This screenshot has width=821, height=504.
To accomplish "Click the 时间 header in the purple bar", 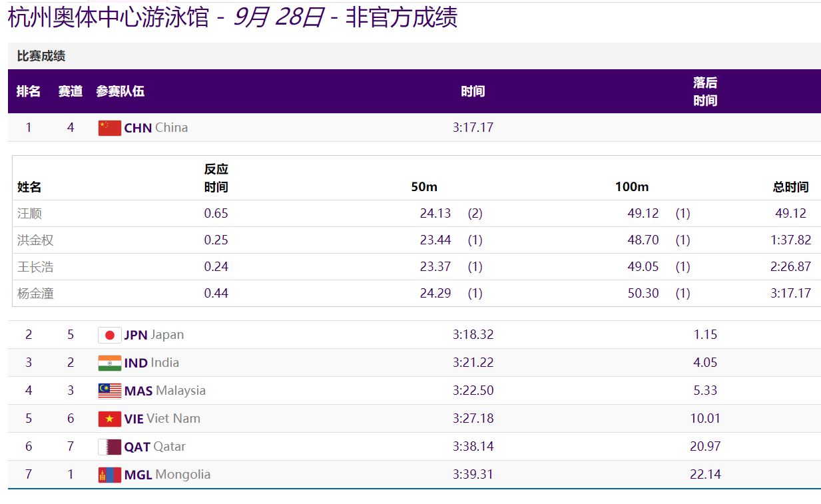I will pos(473,92).
